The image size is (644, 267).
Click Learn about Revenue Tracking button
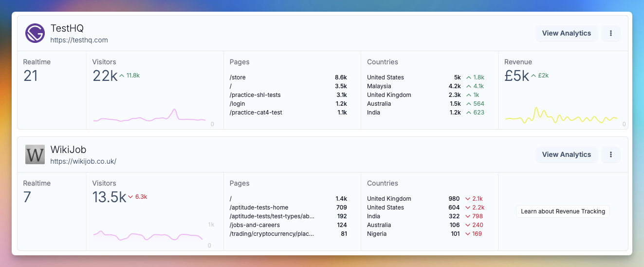563,211
